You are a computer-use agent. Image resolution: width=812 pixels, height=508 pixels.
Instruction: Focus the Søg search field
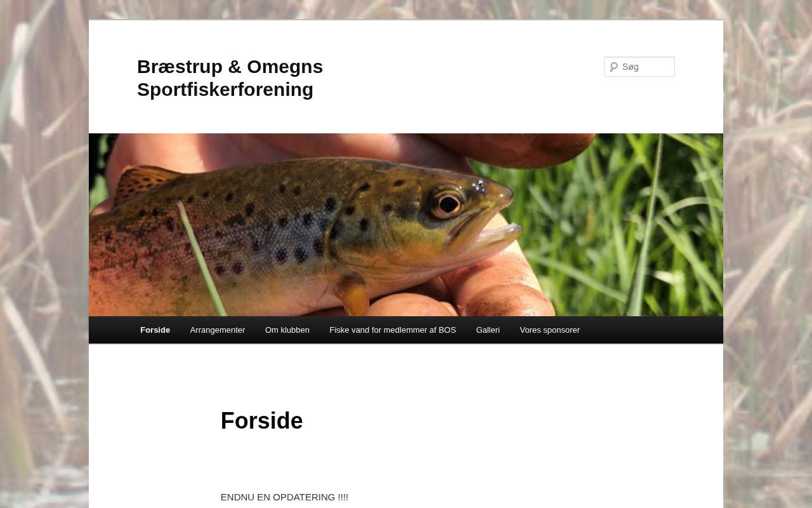639,67
